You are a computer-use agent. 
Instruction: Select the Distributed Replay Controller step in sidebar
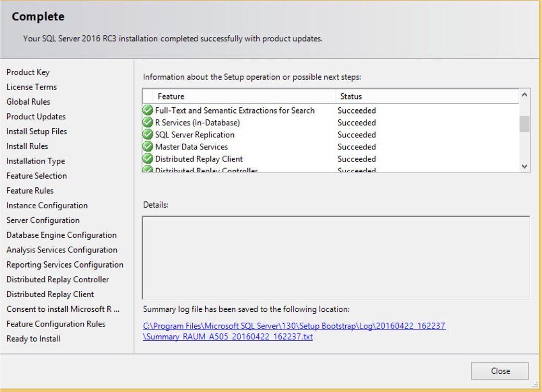tap(58, 280)
